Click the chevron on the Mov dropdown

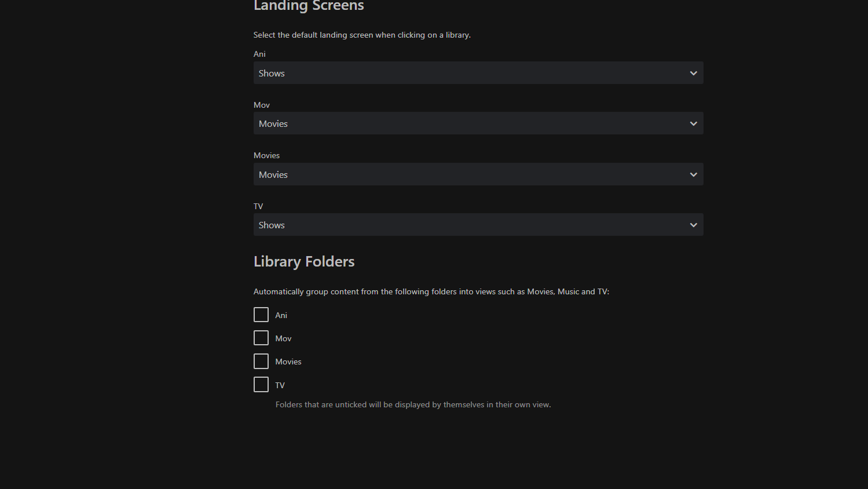[x=693, y=123]
